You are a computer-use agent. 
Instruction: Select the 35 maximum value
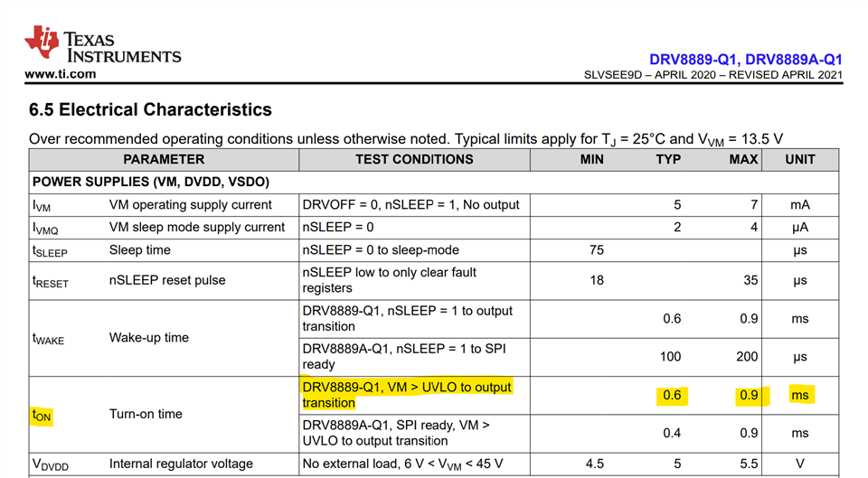coord(750,280)
